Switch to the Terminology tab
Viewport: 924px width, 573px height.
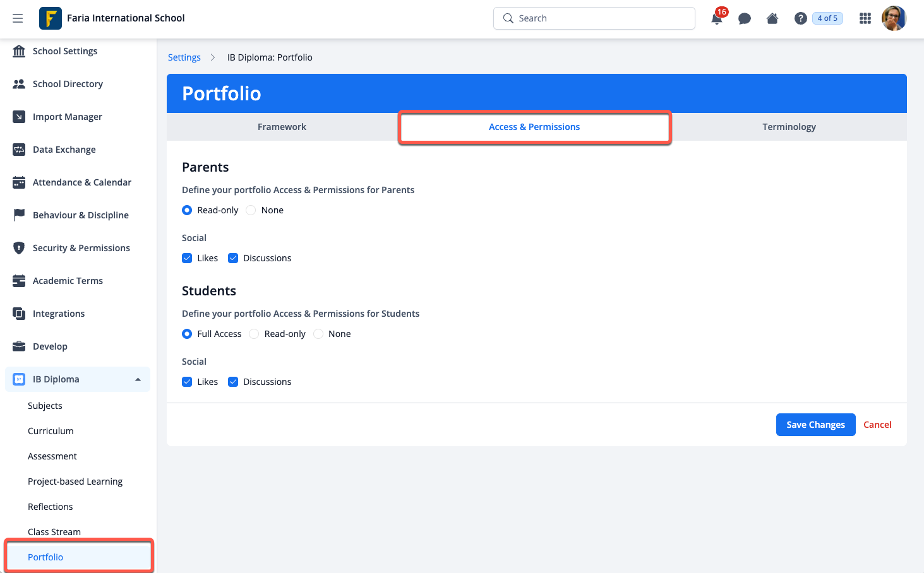coord(789,127)
